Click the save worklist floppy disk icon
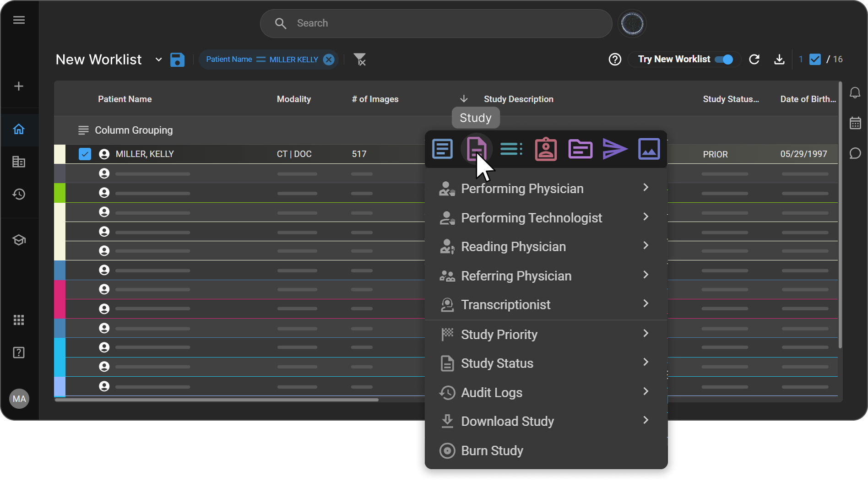This screenshot has width=868, height=482. click(x=177, y=60)
